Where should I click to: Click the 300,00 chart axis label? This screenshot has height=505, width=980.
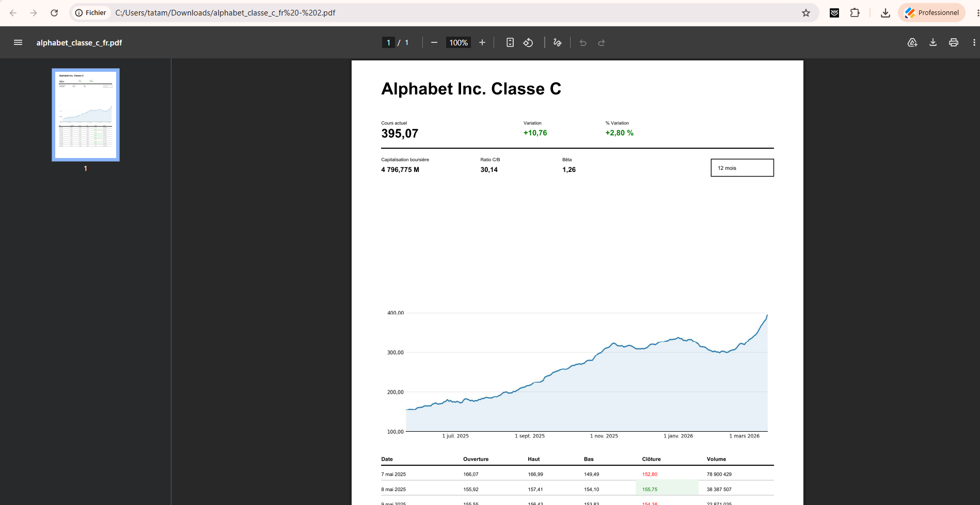pos(396,353)
